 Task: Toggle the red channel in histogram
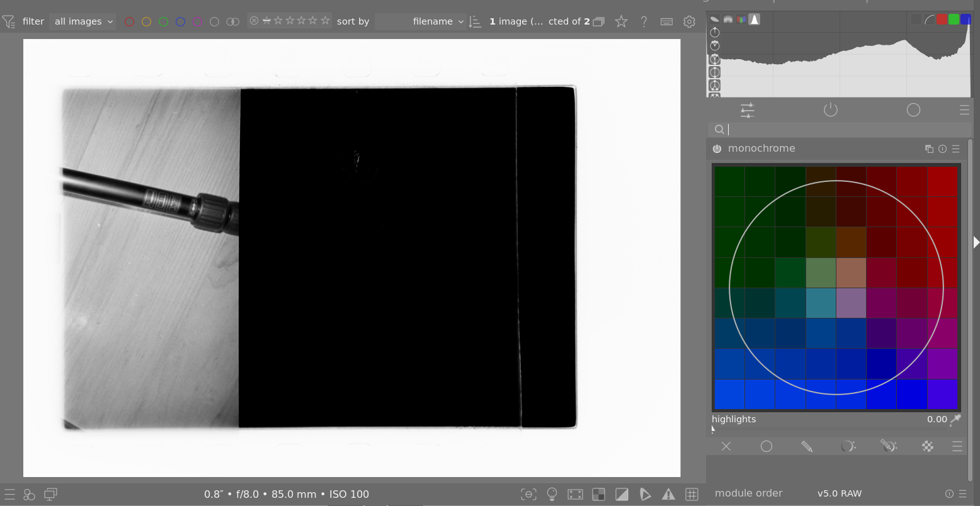pyautogui.click(x=942, y=20)
